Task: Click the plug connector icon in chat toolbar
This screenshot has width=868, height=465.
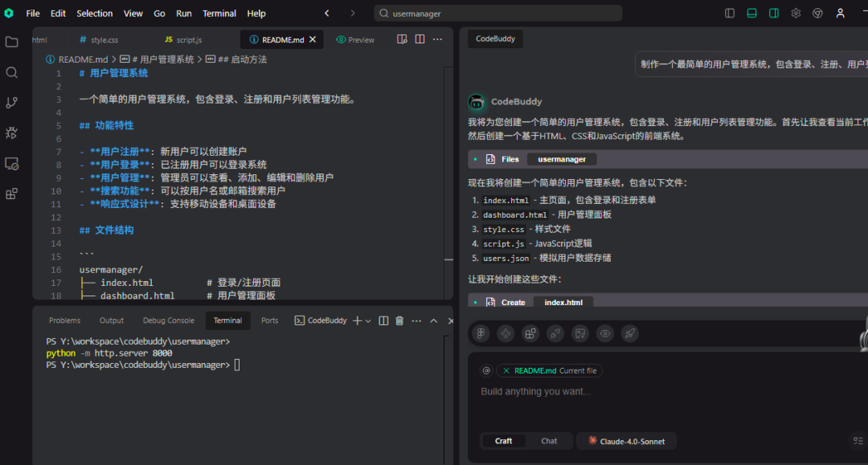Action: 555,333
